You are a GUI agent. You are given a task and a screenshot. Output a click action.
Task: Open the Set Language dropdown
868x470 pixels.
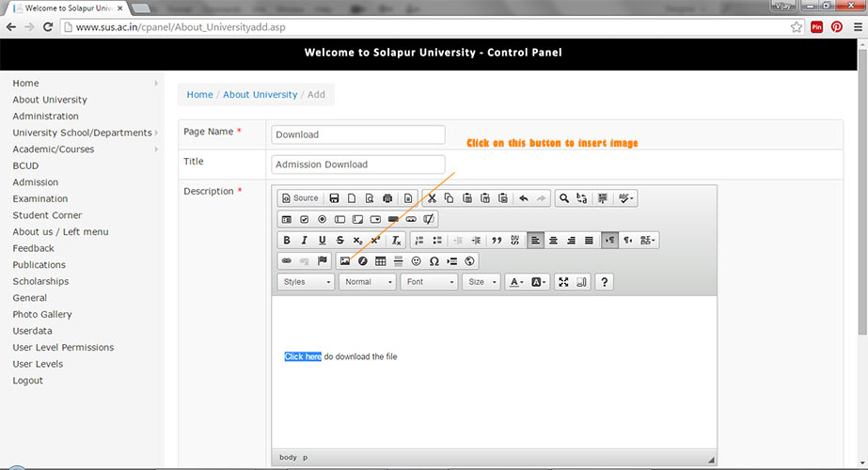pyautogui.click(x=647, y=241)
